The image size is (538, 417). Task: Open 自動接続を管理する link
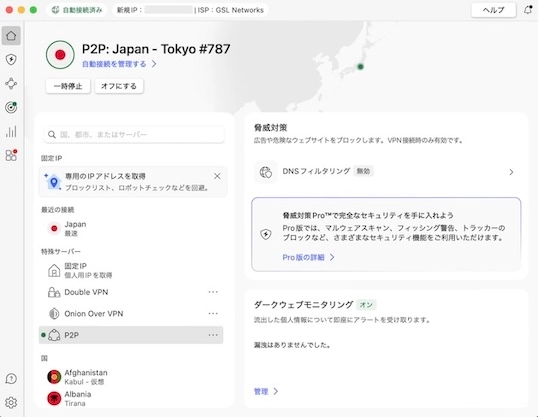pyautogui.click(x=114, y=64)
